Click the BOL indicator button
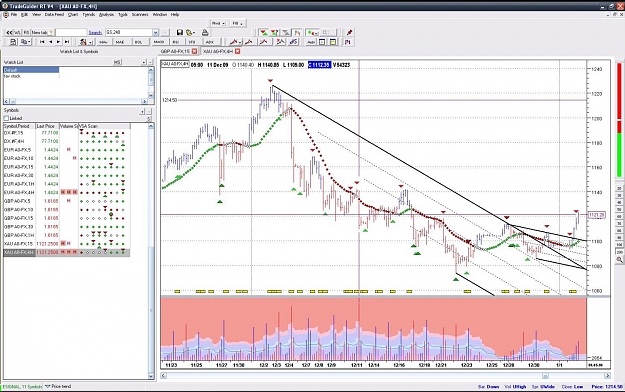 [x=138, y=42]
